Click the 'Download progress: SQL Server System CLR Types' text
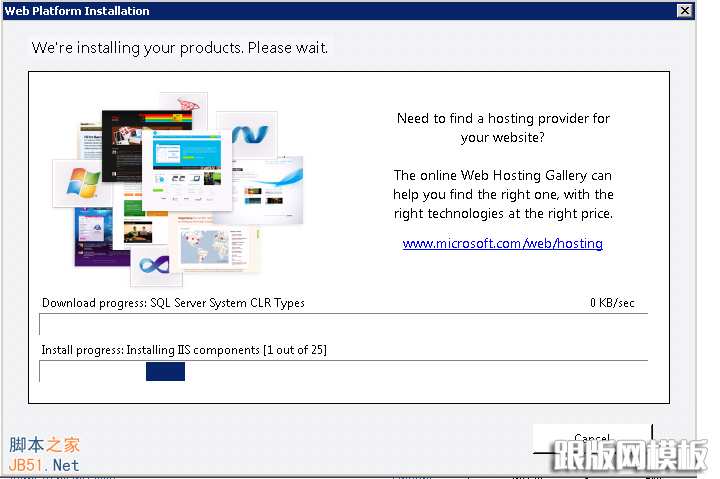This screenshot has height=479, width=720. [173, 303]
